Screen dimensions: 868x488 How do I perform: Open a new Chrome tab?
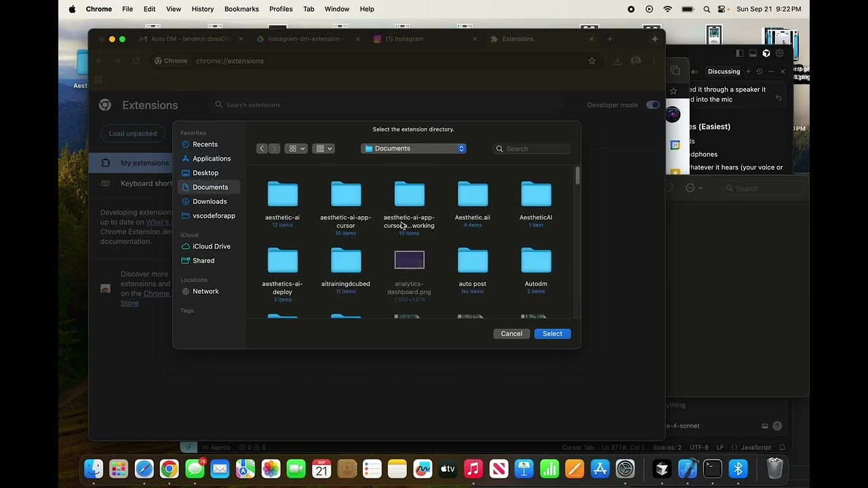coord(610,39)
